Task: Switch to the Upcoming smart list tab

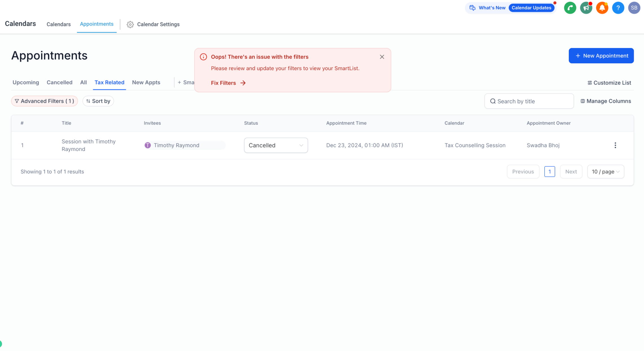Action: pyautogui.click(x=26, y=83)
